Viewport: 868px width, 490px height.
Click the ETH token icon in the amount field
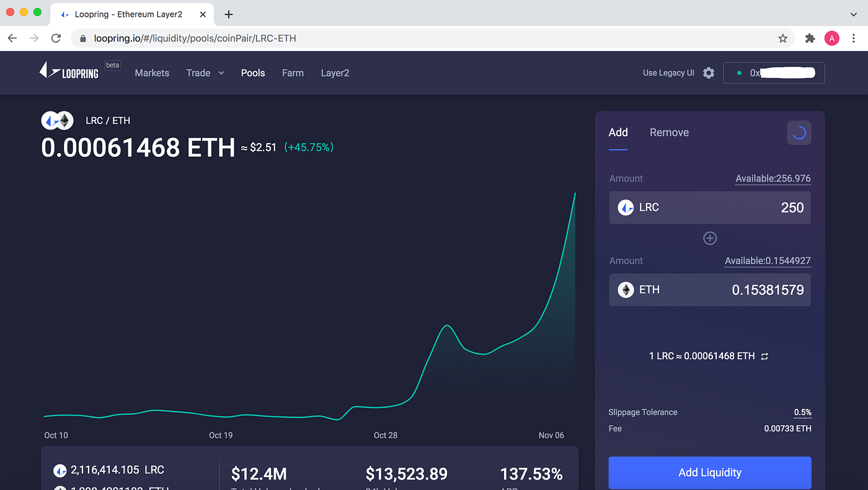click(626, 290)
